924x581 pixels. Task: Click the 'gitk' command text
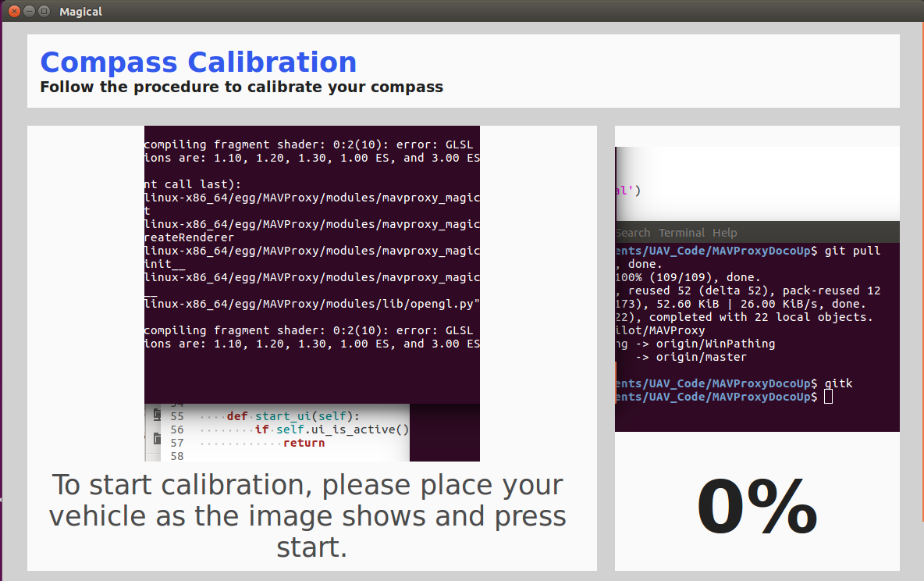tap(837, 383)
